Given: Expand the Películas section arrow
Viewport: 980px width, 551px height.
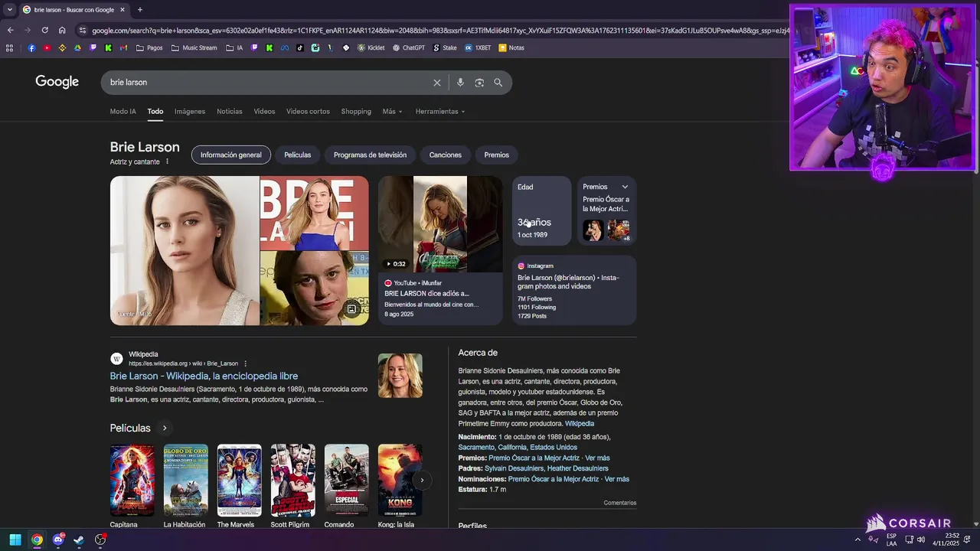Looking at the screenshot, I should point(164,428).
